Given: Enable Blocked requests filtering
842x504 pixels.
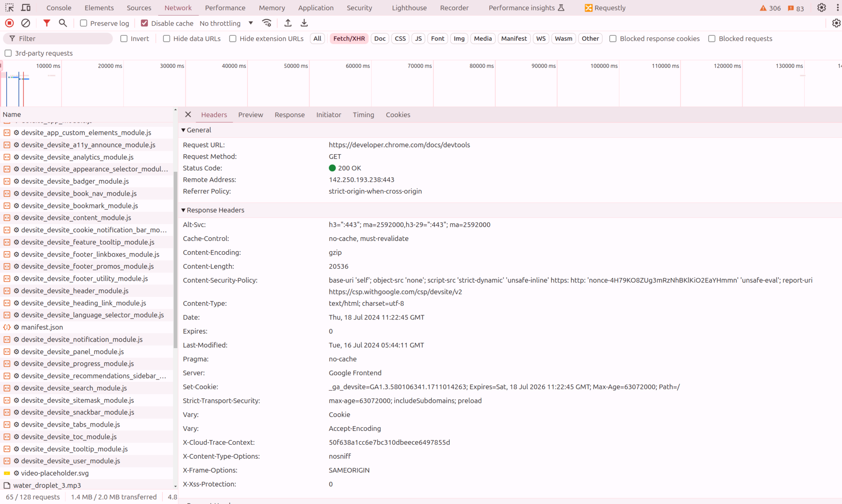Looking at the screenshot, I should (x=712, y=38).
